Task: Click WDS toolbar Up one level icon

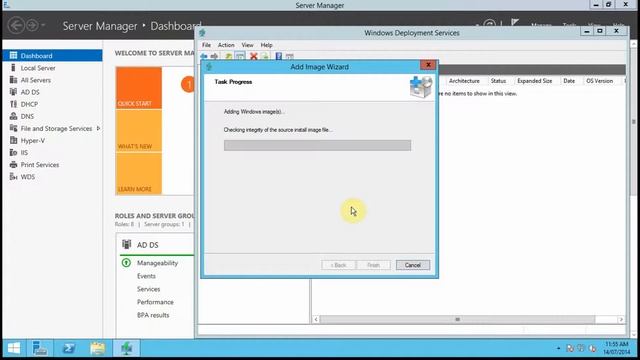Action: [x=229, y=56]
